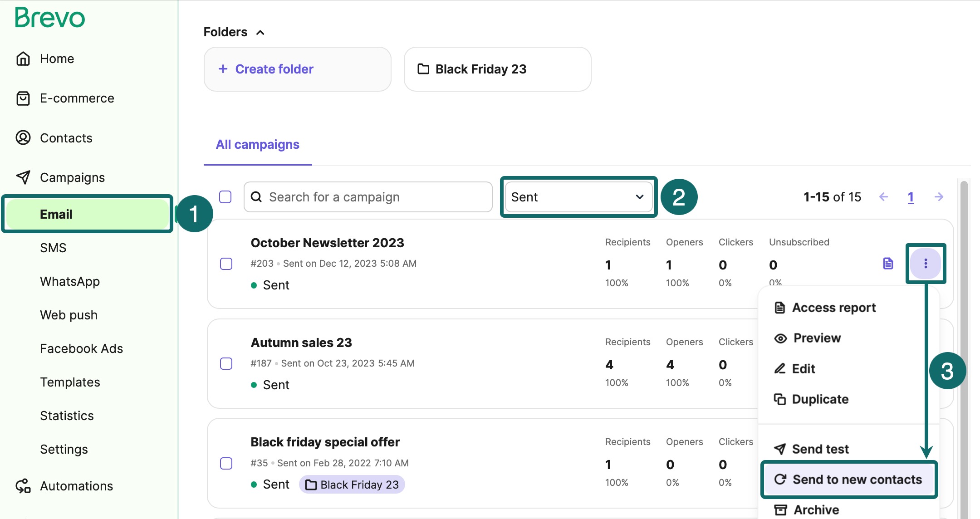
Task: Select Duplicate in the campaign menu
Action: 820,399
